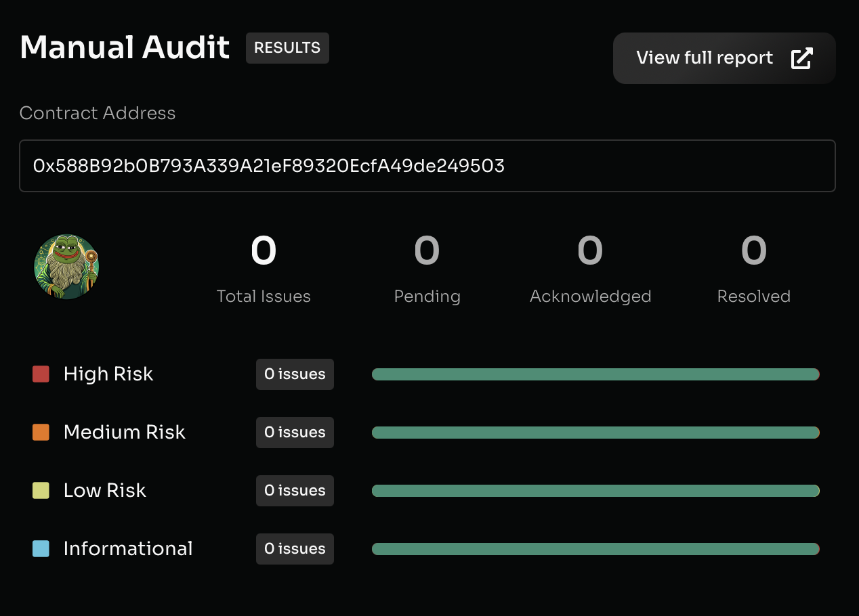
Task: Click the Medium Risk progress bar
Action: pyautogui.click(x=595, y=433)
